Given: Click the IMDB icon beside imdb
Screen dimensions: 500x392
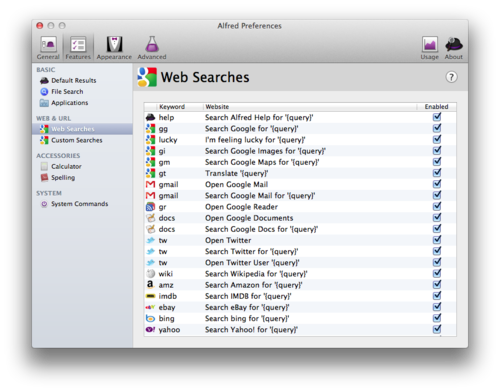Looking at the screenshot, I should click(150, 296).
